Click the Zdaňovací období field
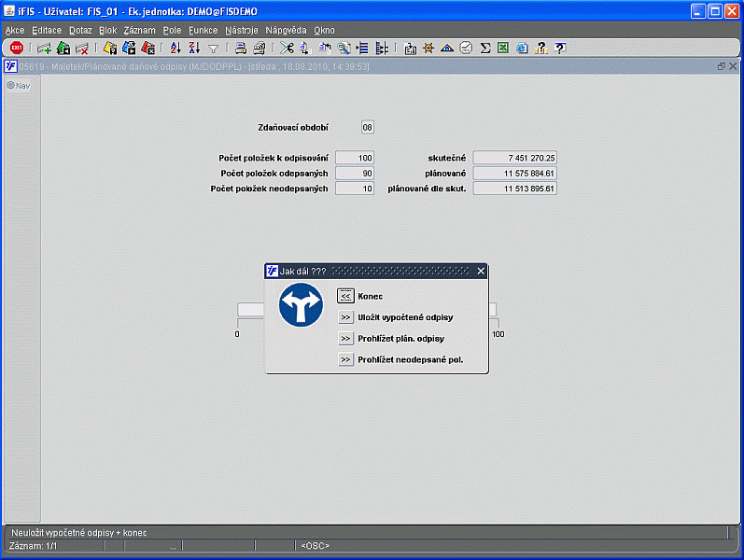The width and height of the screenshot is (744, 560). [x=367, y=127]
